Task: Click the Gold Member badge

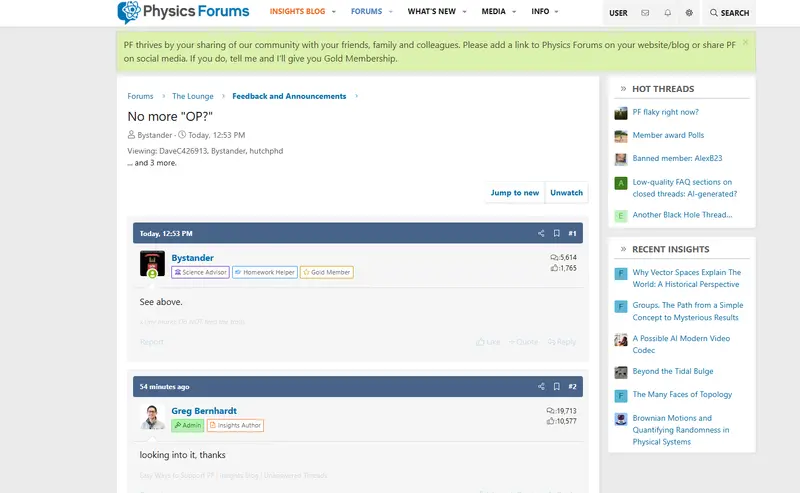Action: click(x=327, y=272)
